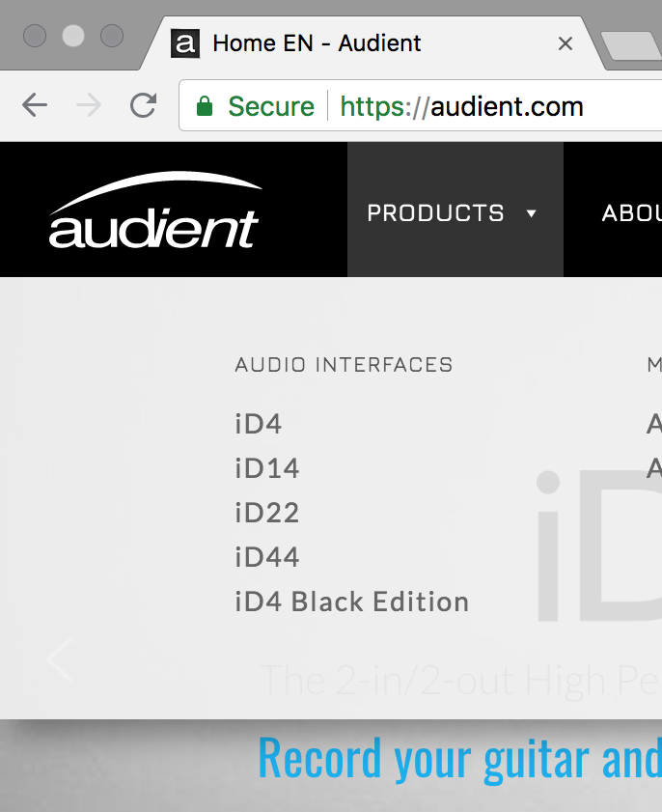Click the audient.com URL address field
662x812 pixels.
point(421,105)
